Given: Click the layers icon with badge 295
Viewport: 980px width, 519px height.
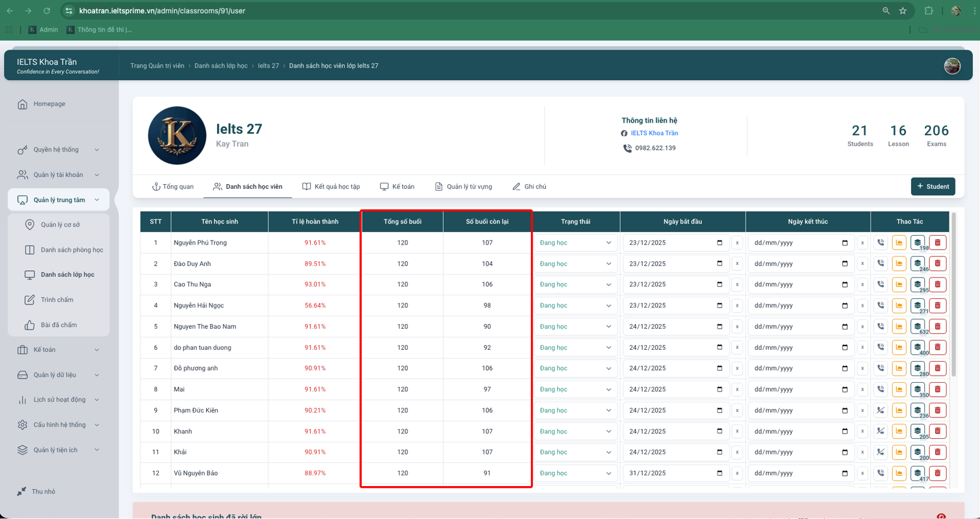Looking at the screenshot, I should (917, 285).
